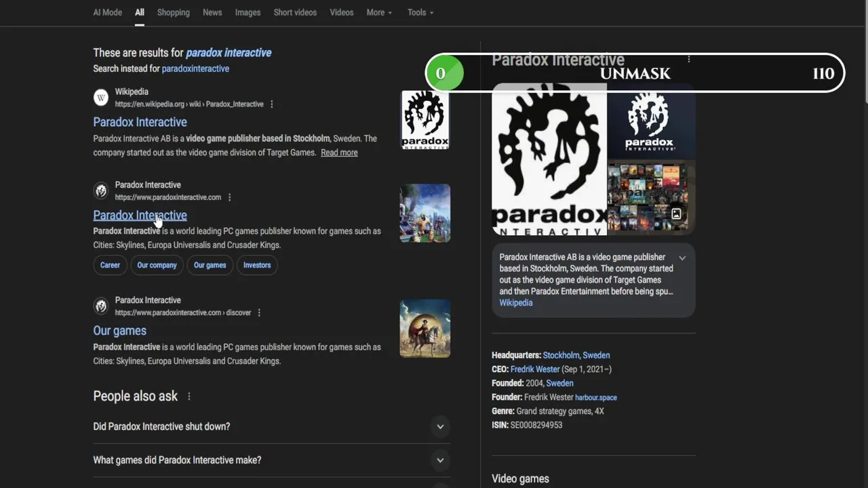Screen dimensions: 868x488
Task: Switch to the News tab
Action: point(212,12)
